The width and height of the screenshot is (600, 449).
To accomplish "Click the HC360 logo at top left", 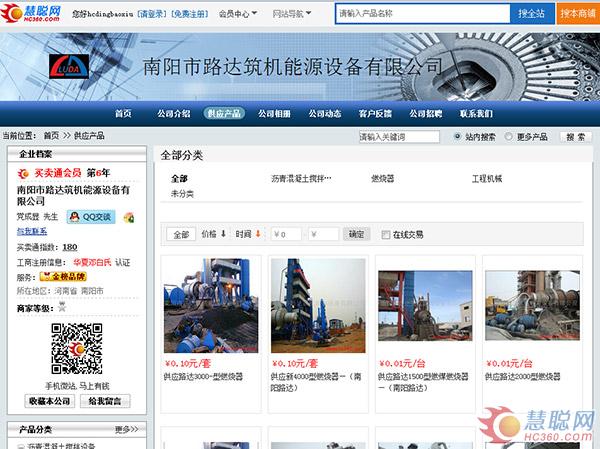I will [31, 13].
